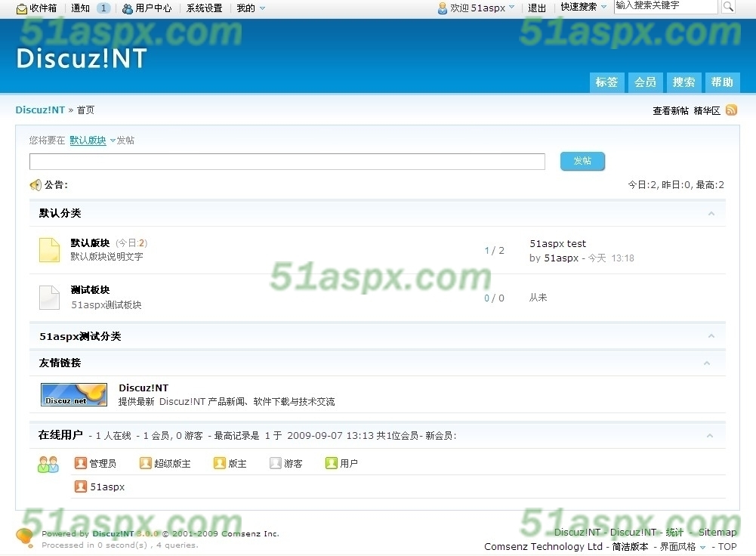Open the 界面风格 style dropdown
Image resolution: width=756 pixels, height=556 pixels.
[x=683, y=547]
